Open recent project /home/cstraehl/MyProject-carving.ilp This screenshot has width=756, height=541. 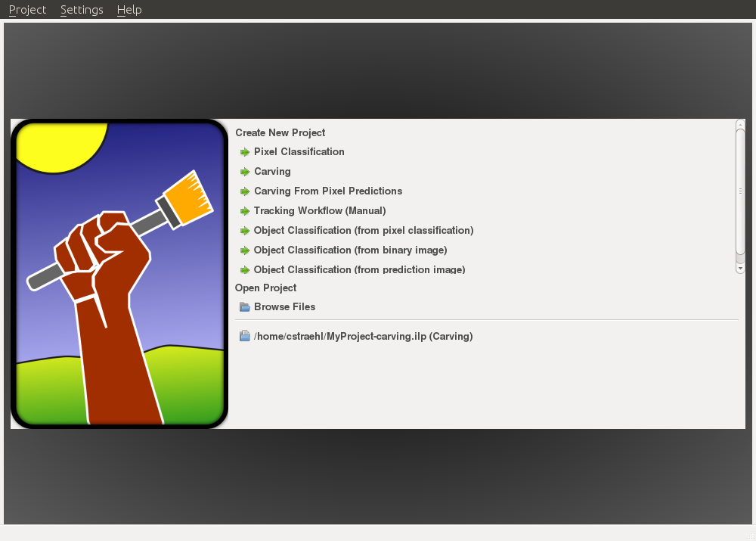[363, 337]
